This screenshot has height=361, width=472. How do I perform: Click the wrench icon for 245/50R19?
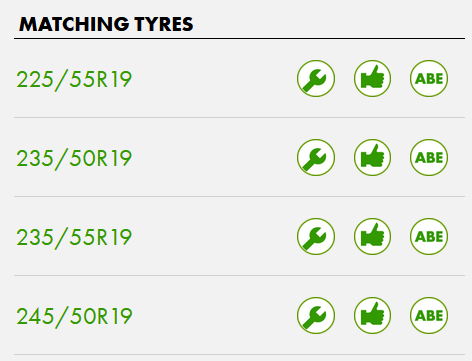(316, 316)
